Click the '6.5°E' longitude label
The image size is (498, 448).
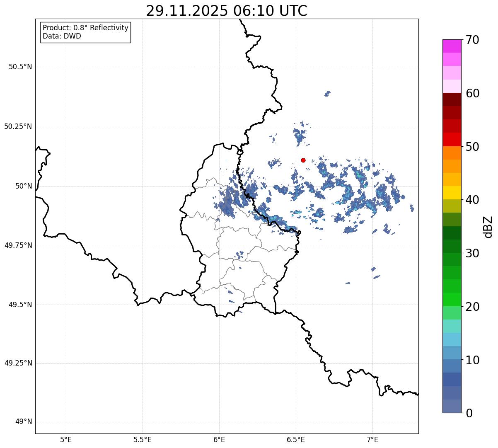pyautogui.click(x=296, y=439)
